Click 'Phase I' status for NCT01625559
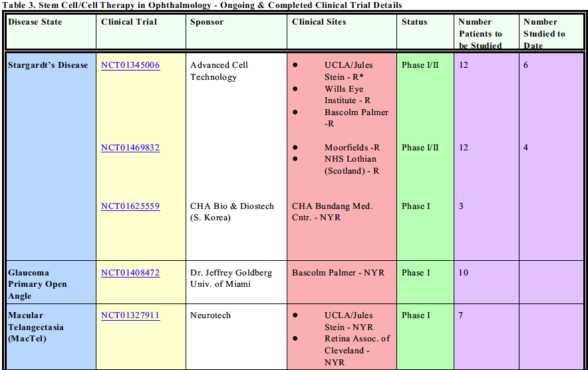This screenshot has width=588, height=370. point(416,206)
